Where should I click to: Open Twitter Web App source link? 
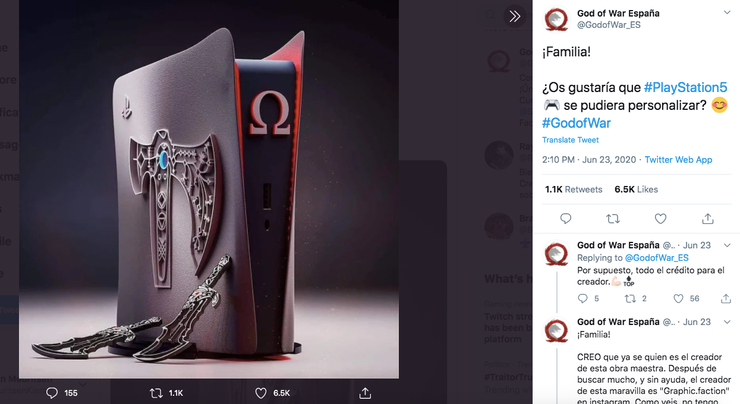click(x=678, y=159)
